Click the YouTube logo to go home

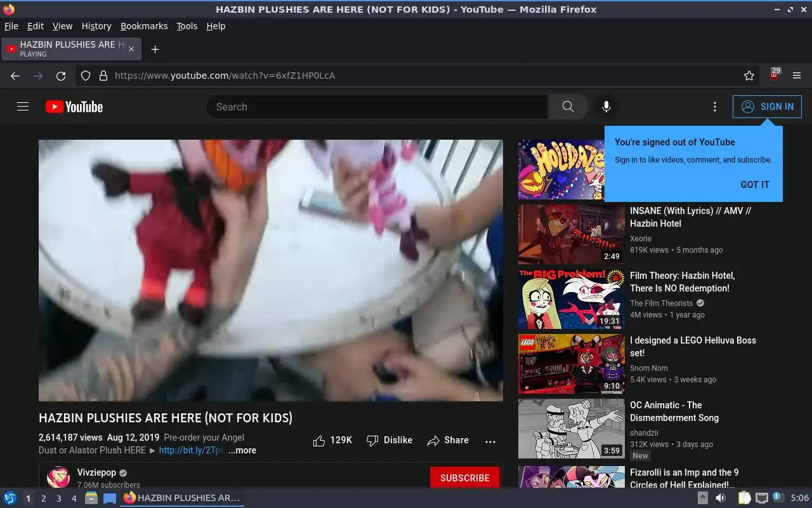[74, 107]
